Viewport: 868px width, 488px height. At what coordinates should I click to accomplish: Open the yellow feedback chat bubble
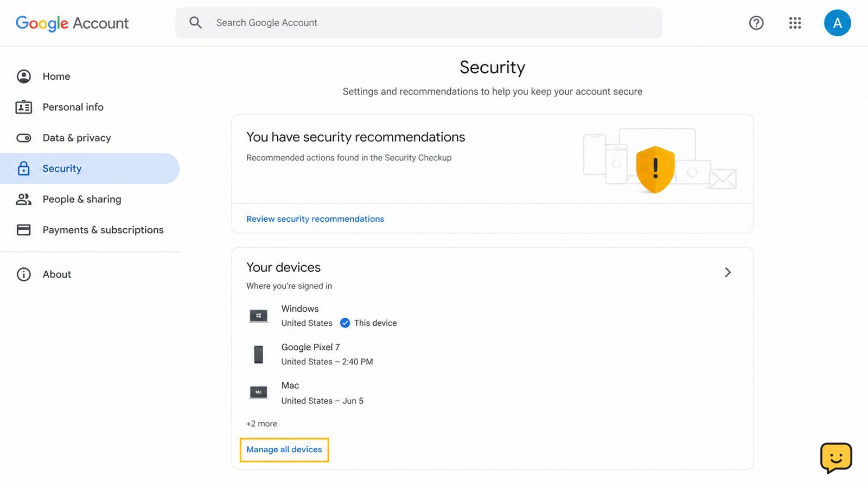coord(836,458)
